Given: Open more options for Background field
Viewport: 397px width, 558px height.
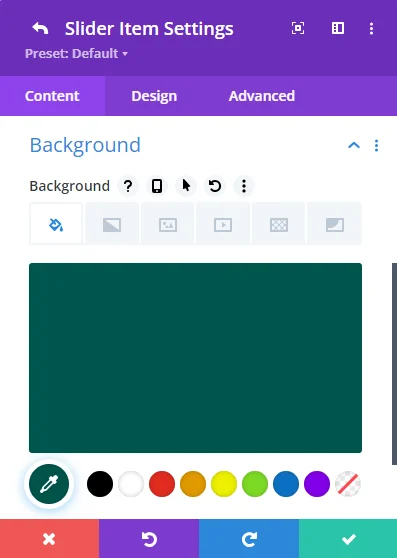Looking at the screenshot, I should [244, 186].
